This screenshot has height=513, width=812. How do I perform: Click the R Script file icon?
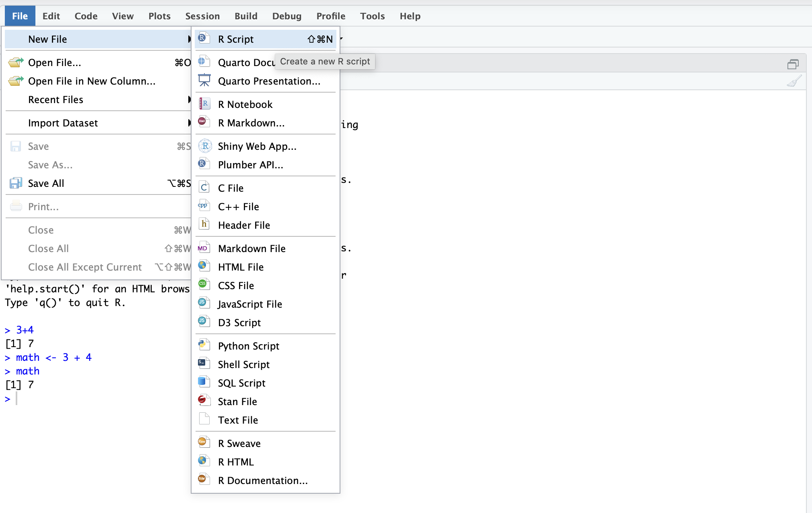click(204, 39)
